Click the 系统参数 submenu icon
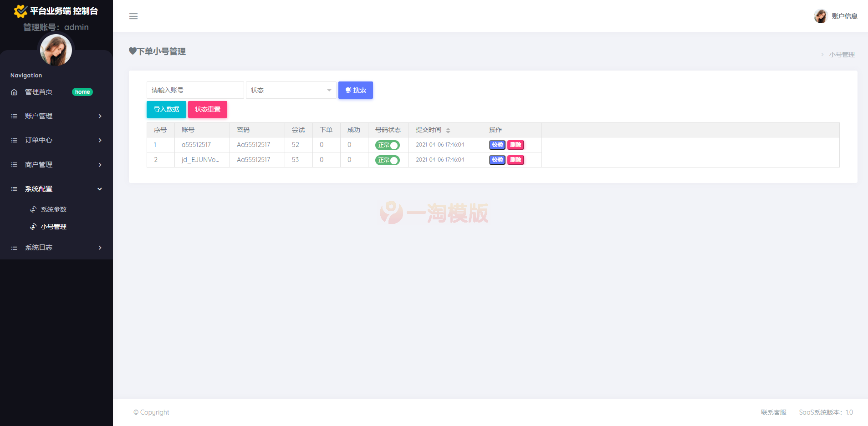 (x=33, y=209)
